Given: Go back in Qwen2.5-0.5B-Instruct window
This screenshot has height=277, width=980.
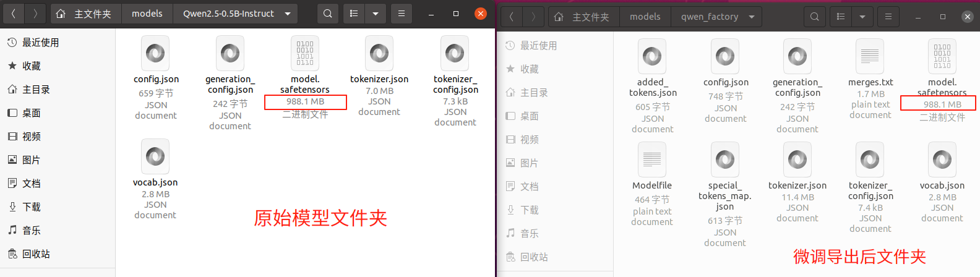Looking at the screenshot, I should tap(13, 14).
